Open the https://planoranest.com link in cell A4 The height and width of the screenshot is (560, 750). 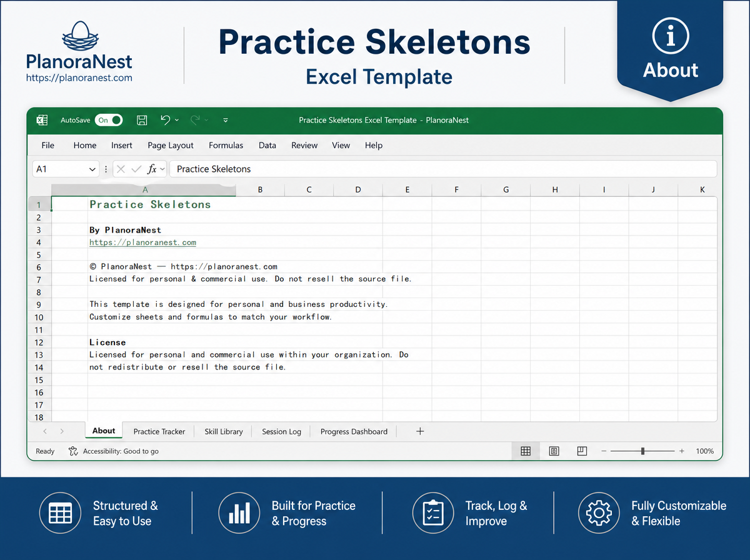coord(142,242)
